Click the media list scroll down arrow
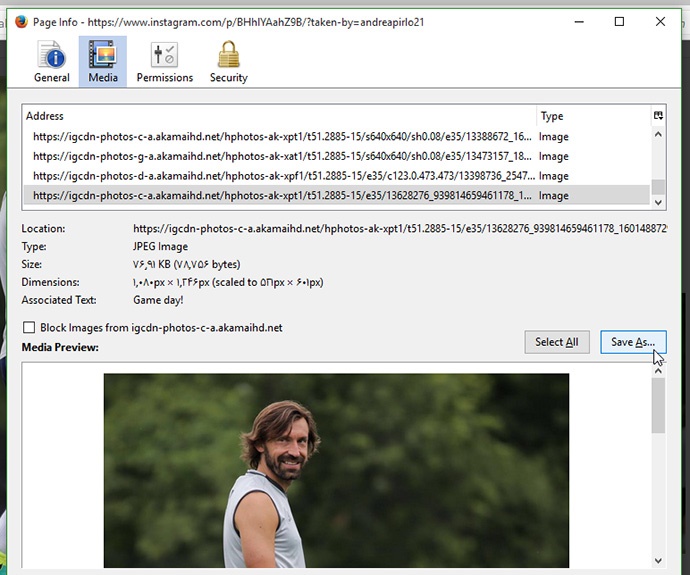The height and width of the screenshot is (575, 690). click(658, 202)
